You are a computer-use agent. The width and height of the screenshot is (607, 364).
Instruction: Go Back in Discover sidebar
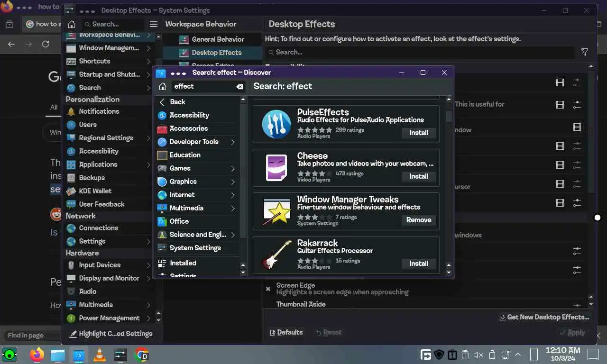point(196,102)
